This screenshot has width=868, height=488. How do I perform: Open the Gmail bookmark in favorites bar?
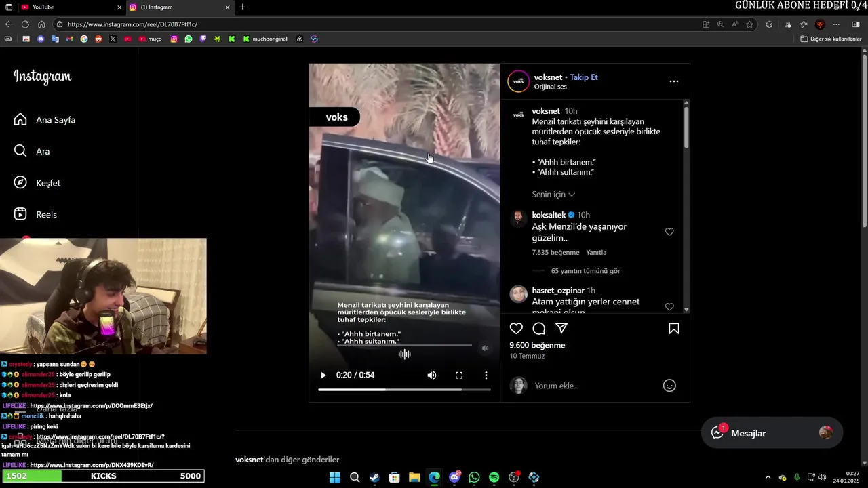click(69, 39)
